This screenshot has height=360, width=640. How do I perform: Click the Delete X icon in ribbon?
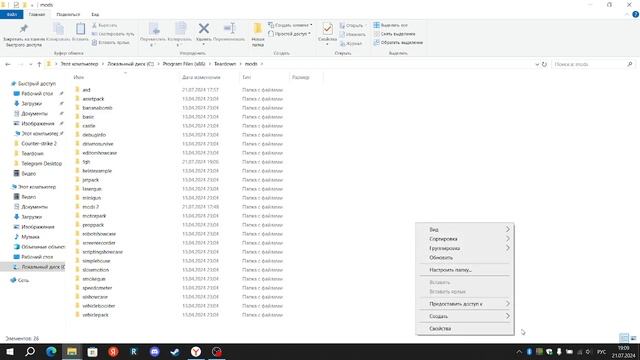(x=204, y=29)
